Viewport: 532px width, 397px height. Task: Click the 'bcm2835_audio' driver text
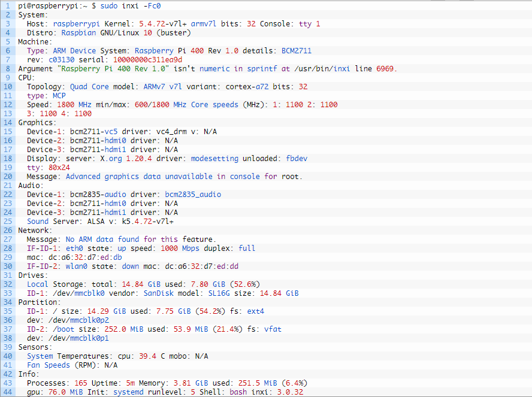click(193, 194)
